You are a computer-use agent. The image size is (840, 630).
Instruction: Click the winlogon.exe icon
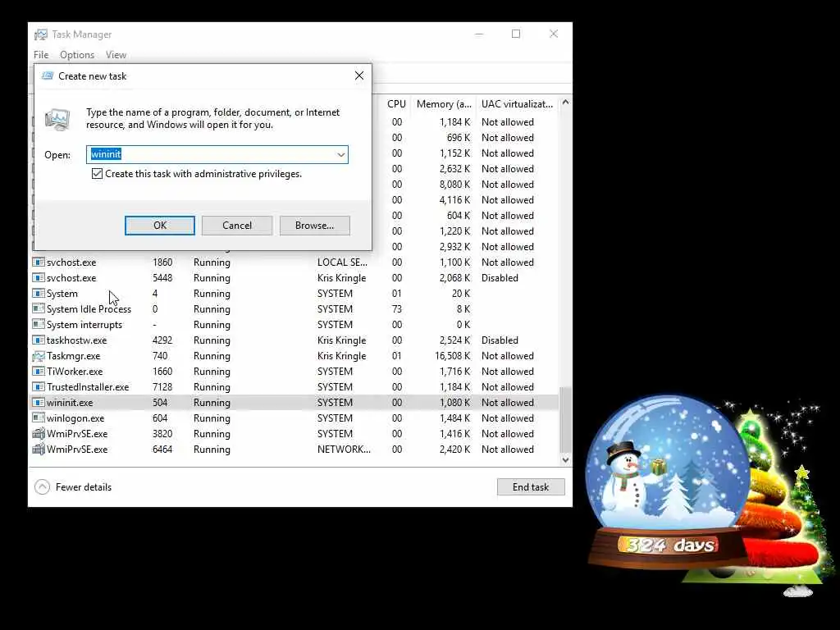pyautogui.click(x=38, y=418)
